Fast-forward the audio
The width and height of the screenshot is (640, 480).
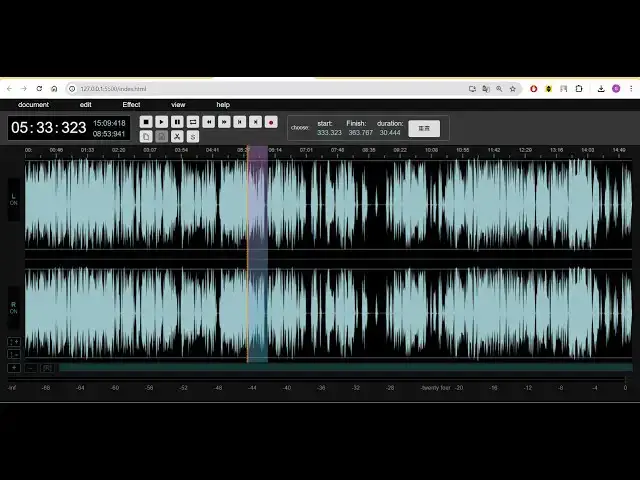(x=224, y=122)
